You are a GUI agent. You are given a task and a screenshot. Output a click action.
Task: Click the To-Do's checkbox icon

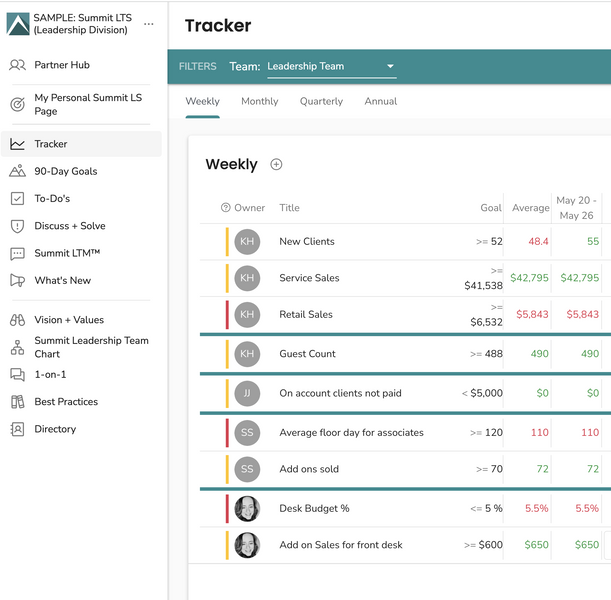coord(18,198)
